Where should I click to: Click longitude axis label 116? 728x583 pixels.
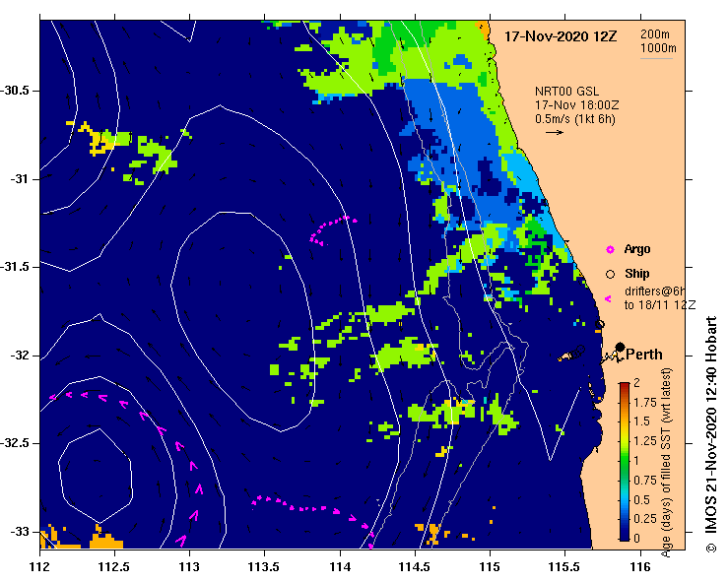tap(640, 567)
